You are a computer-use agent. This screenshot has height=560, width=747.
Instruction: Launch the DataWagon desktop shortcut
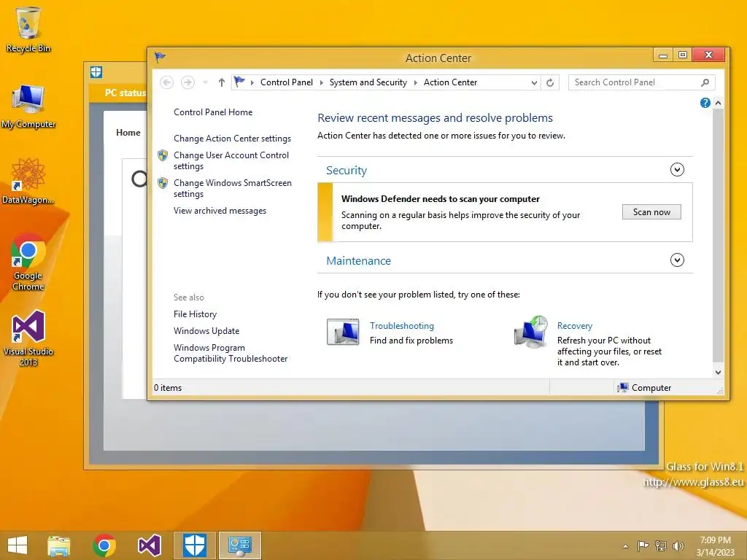point(28,181)
